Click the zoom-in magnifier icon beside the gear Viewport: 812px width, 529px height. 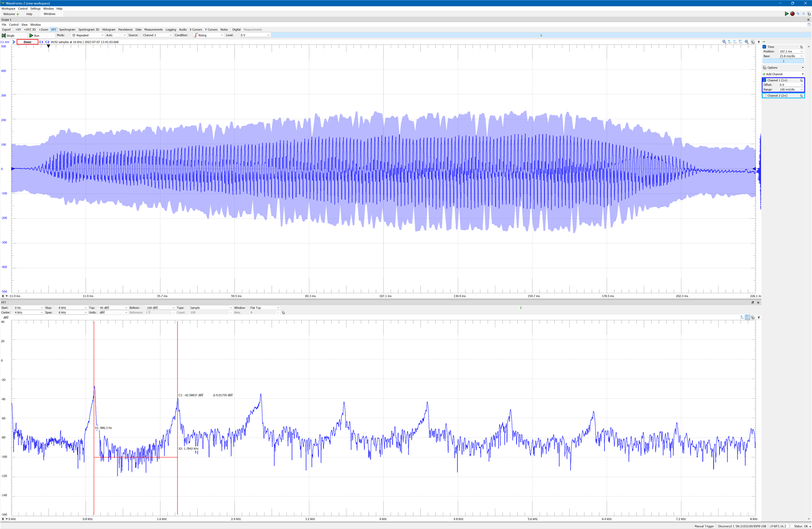point(747,42)
